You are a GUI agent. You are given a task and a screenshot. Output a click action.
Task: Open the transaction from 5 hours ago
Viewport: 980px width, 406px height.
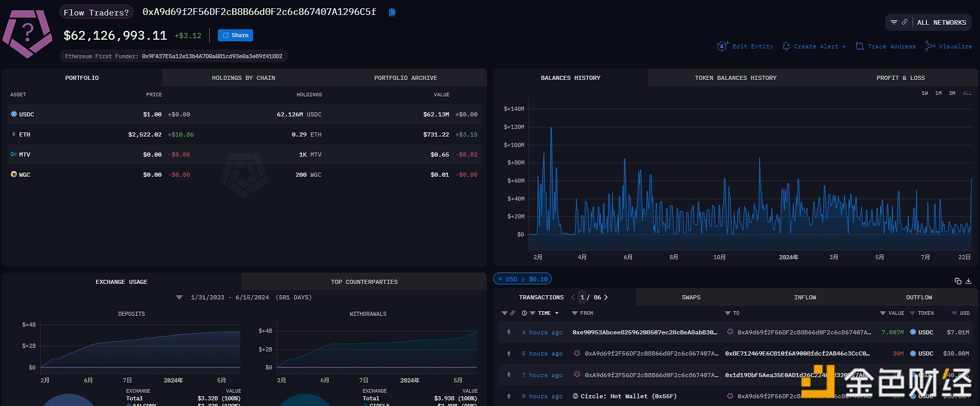[542, 353]
